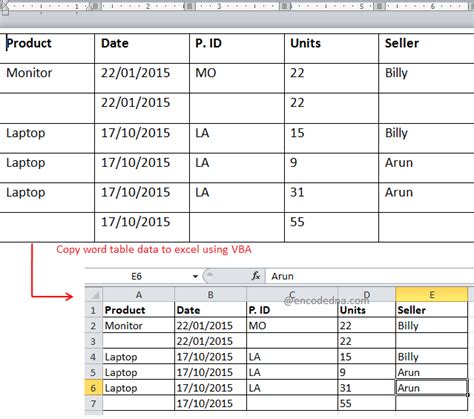Select Excel cell D5 with 9
The width and height of the screenshot is (474, 419).
coord(367,372)
